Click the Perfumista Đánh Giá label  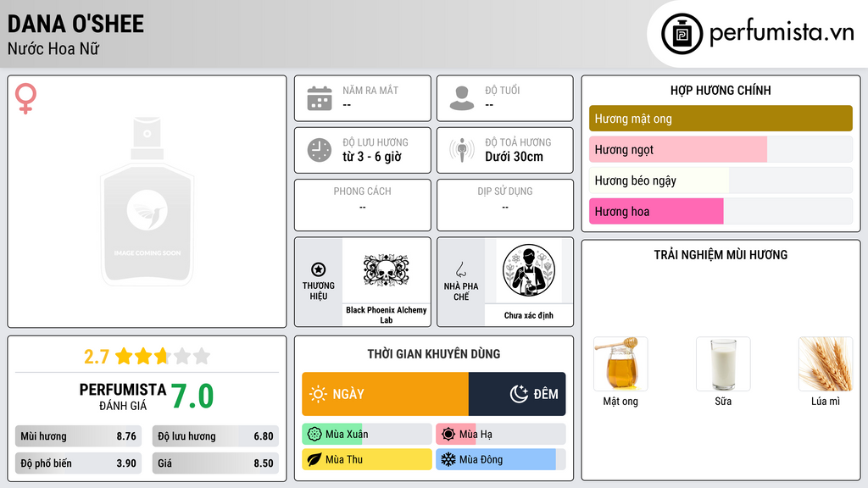point(123,396)
